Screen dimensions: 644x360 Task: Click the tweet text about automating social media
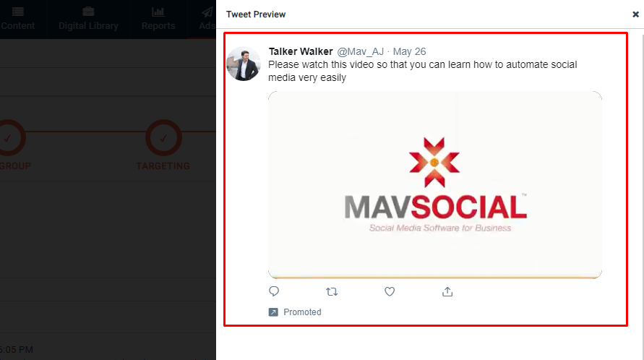(422, 71)
